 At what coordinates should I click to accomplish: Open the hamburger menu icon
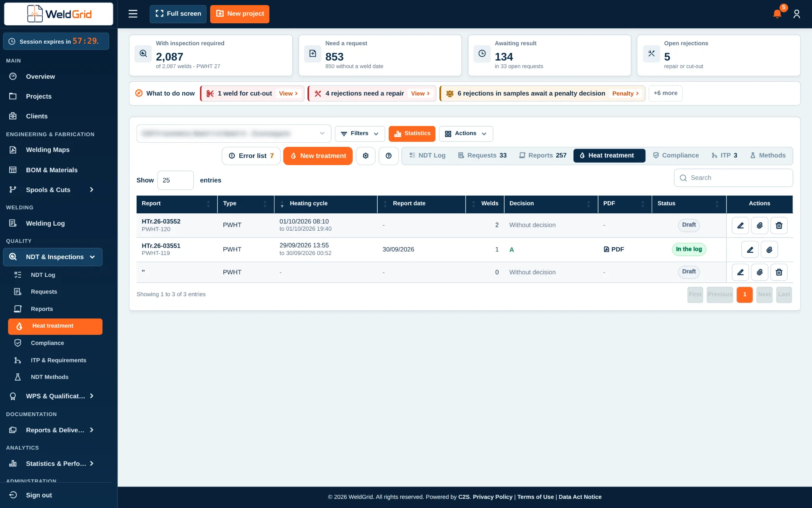133,14
